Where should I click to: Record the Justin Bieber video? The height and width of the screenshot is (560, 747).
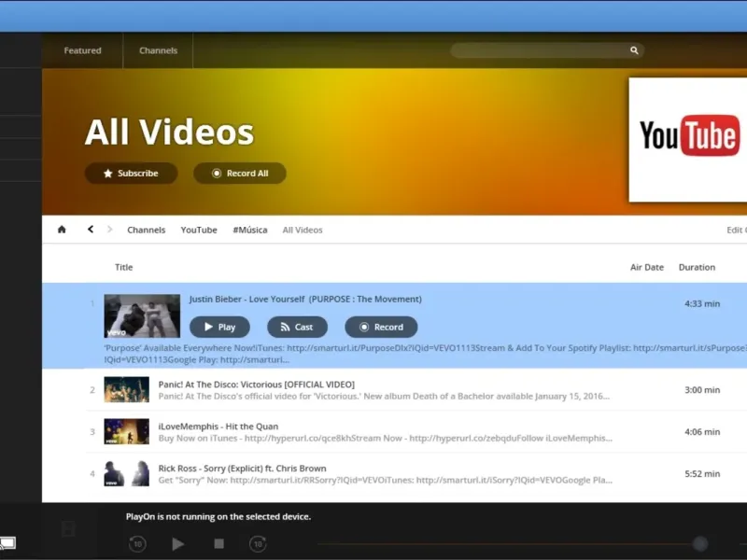pyautogui.click(x=381, y=328)
